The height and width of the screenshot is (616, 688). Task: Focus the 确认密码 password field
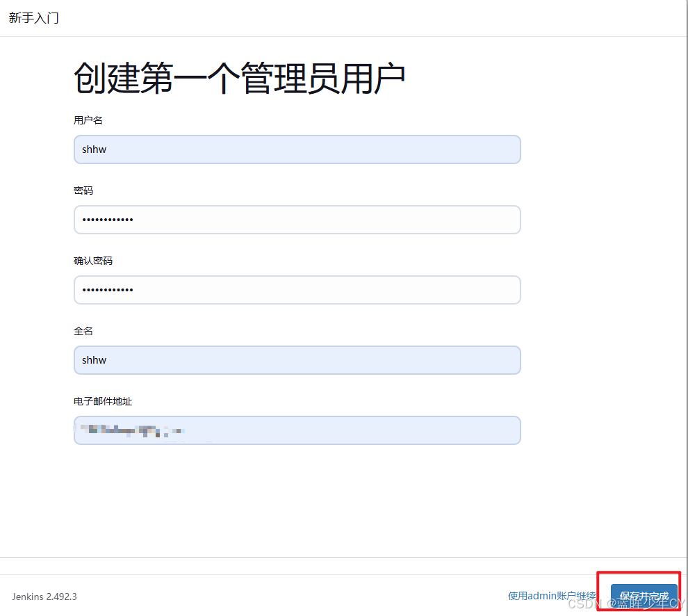(297, 290)
